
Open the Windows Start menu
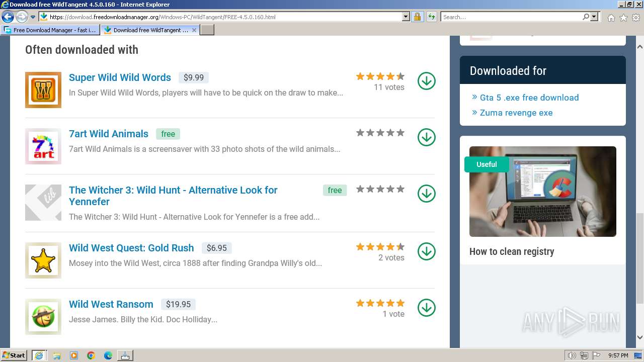click(x=14, y=355)
